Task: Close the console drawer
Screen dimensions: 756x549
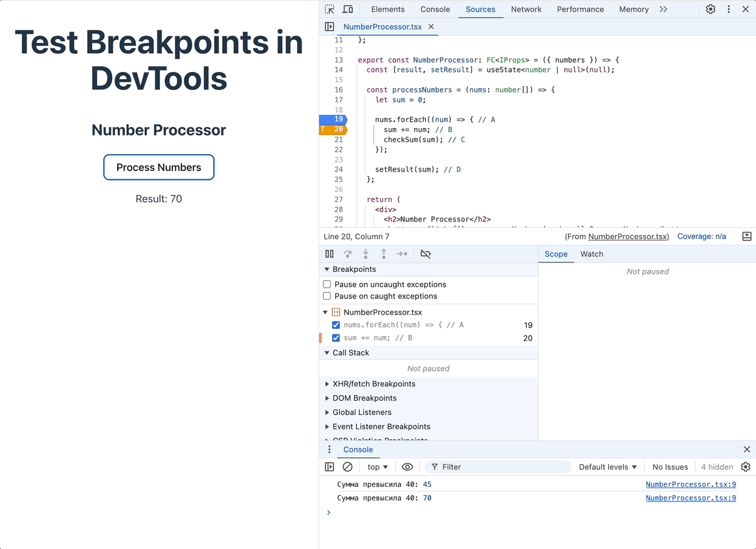Action: 747,449
